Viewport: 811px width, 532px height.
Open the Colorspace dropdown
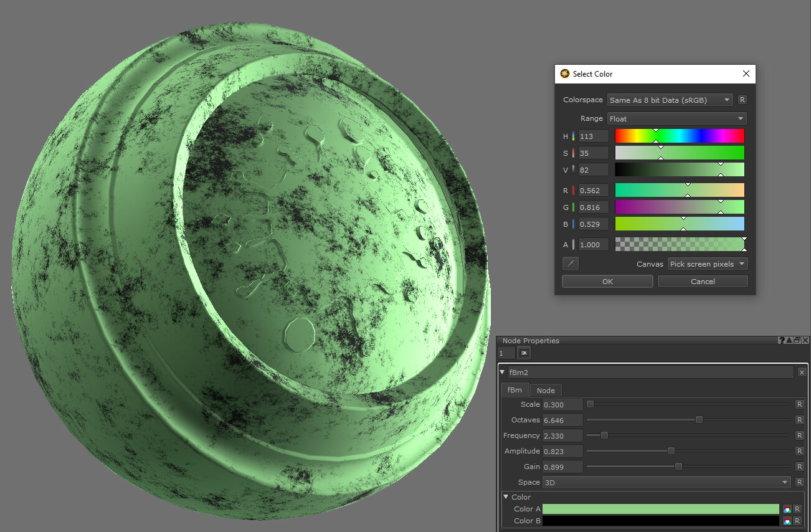[x=670, y=100]
